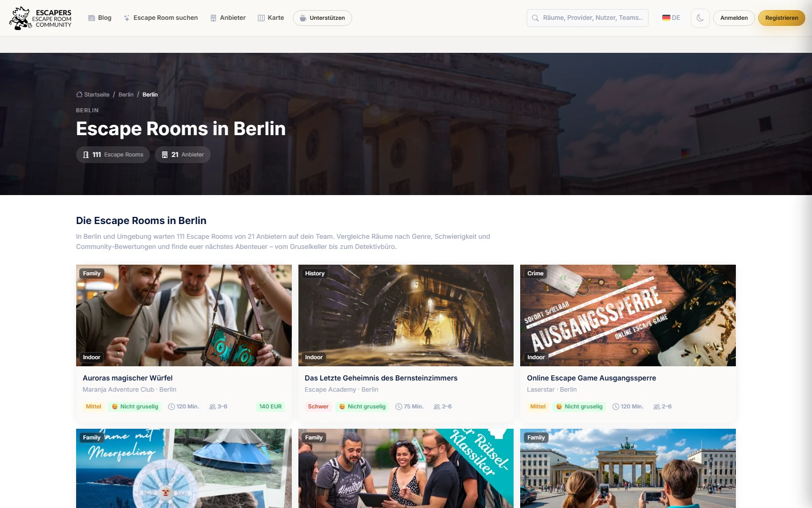Image resolution: width=812 pixels, height=508 pixels.
Task: Click the Die Escape Rooms in Berlin heading
Action: pos(141,220)
